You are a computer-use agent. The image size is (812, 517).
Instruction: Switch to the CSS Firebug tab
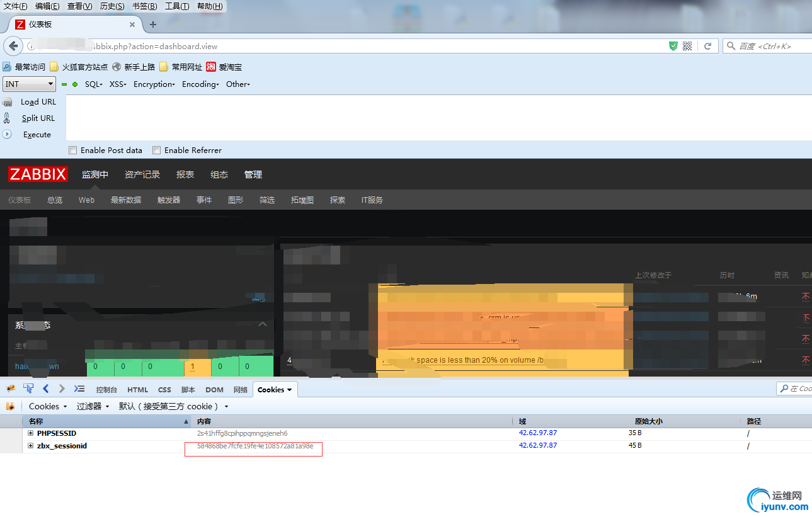click(164, 390)
